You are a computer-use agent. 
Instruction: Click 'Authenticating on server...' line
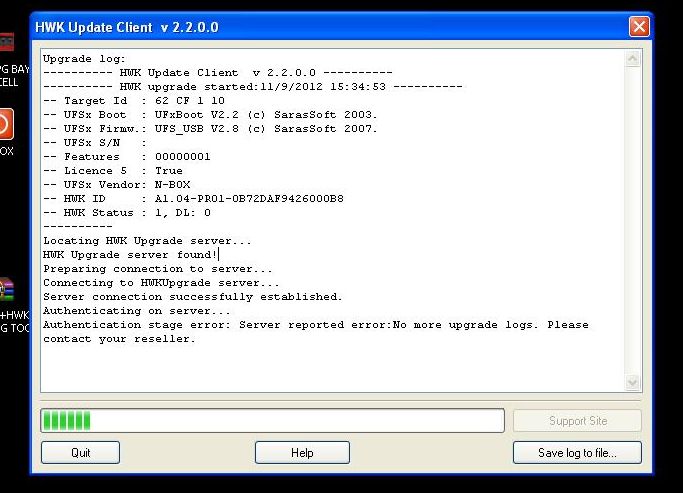click(137, 311)
